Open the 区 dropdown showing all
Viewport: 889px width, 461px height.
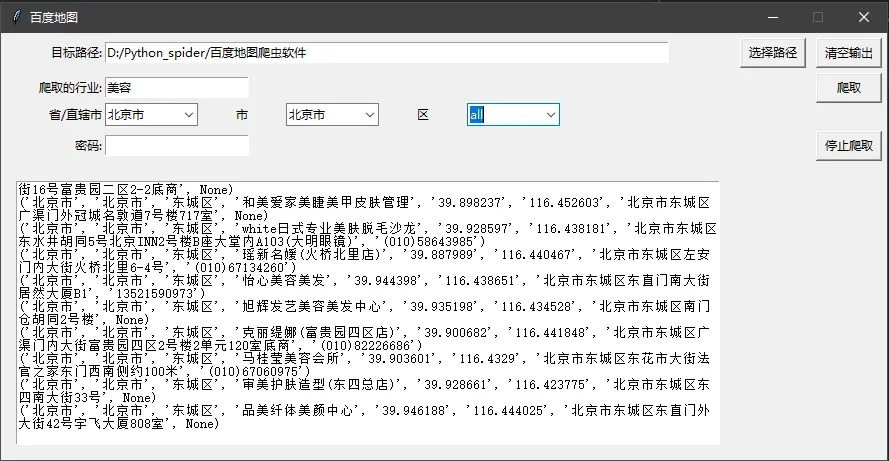click(513, 115)
